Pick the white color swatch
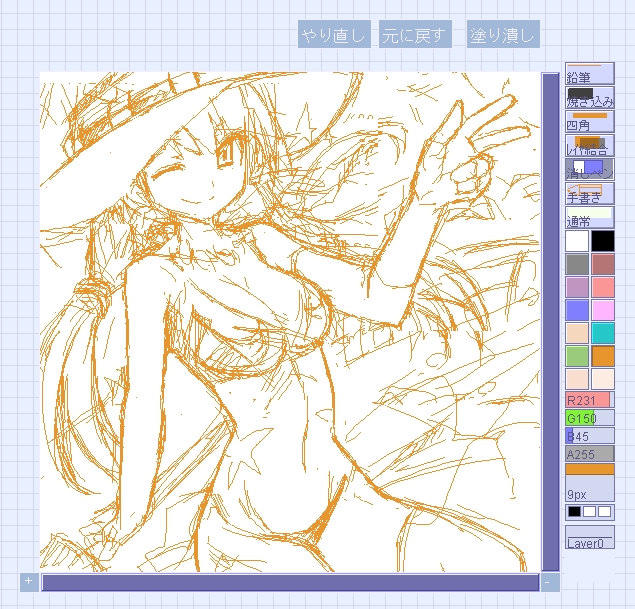635x609 pixels. (x=577, y=241)
